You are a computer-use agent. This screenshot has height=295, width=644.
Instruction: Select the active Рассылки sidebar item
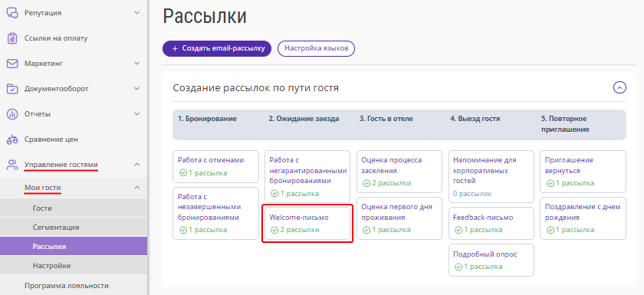pos(74,246)
